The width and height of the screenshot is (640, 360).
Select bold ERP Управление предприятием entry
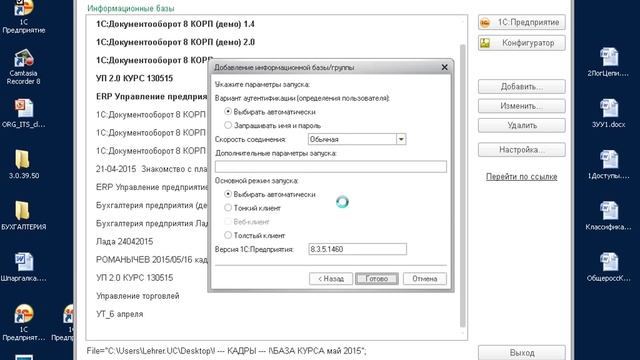(151, 97)
